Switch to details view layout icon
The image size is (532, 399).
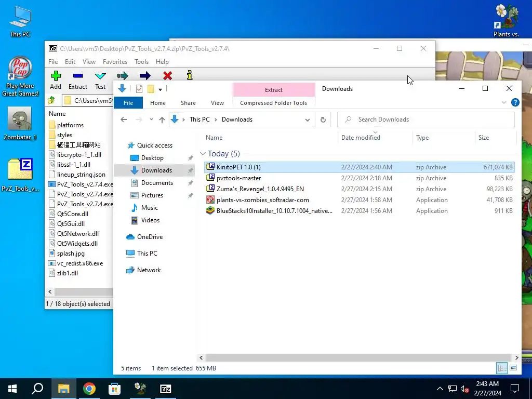(x=502, y=368)
